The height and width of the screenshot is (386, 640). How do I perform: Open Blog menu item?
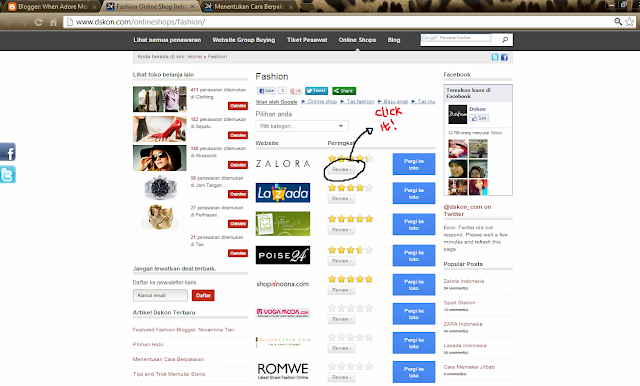click(x=394, y=40)
